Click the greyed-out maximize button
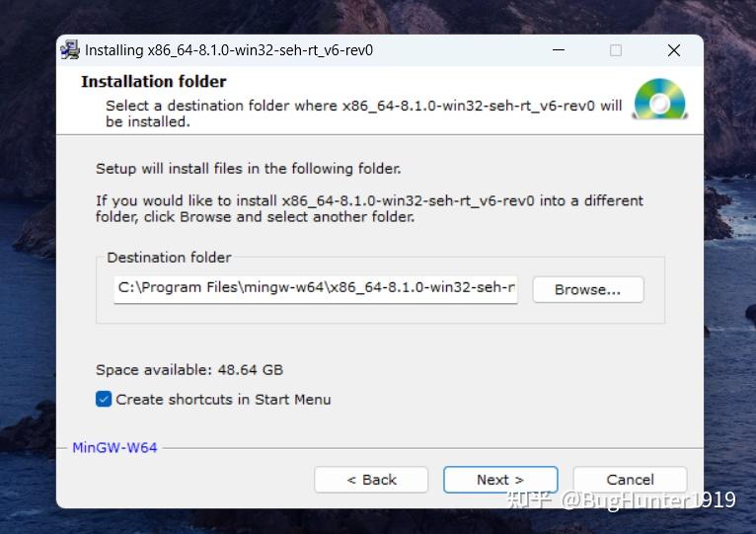 coord(616,50)
